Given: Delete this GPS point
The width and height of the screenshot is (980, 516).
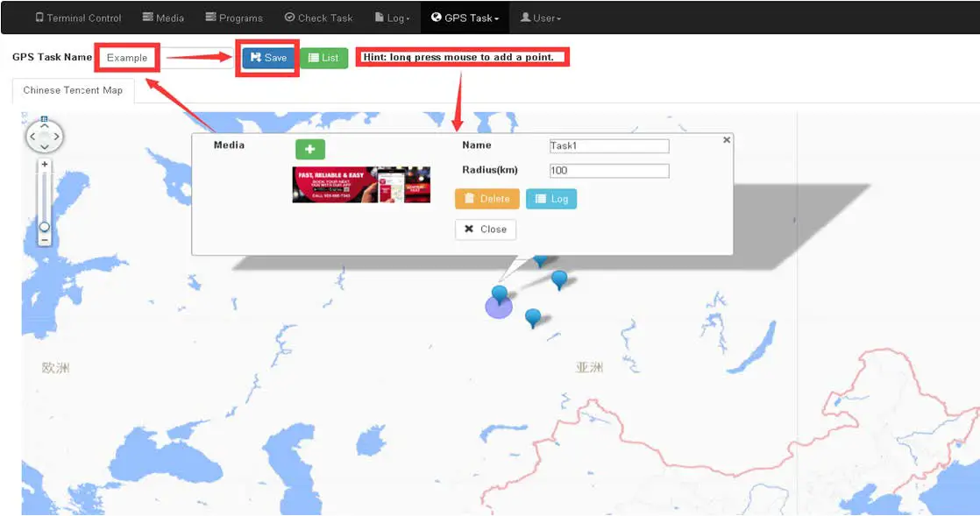Looking at the screenshot, I should (487, 199).
